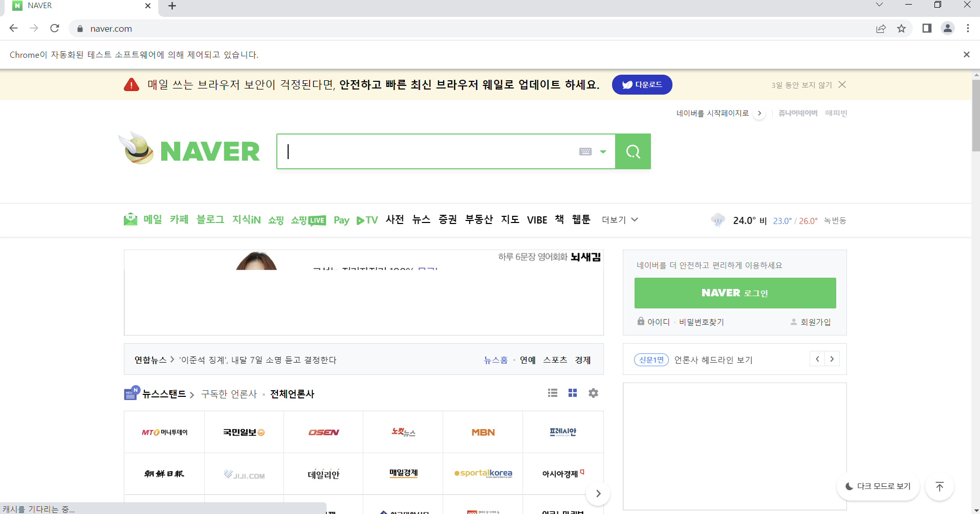Open the tab search chevron

[x=879, y=5]
